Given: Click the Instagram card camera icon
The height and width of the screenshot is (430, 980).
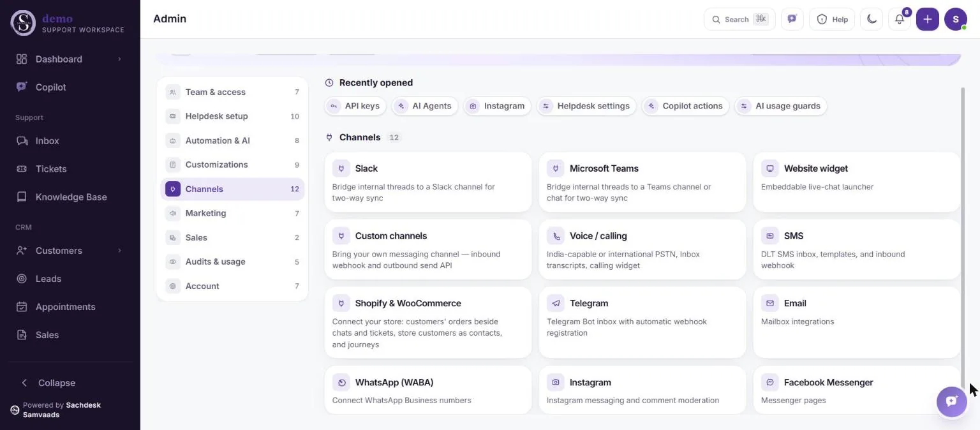Looking at the screenshot, I should [x=556, y=383].
